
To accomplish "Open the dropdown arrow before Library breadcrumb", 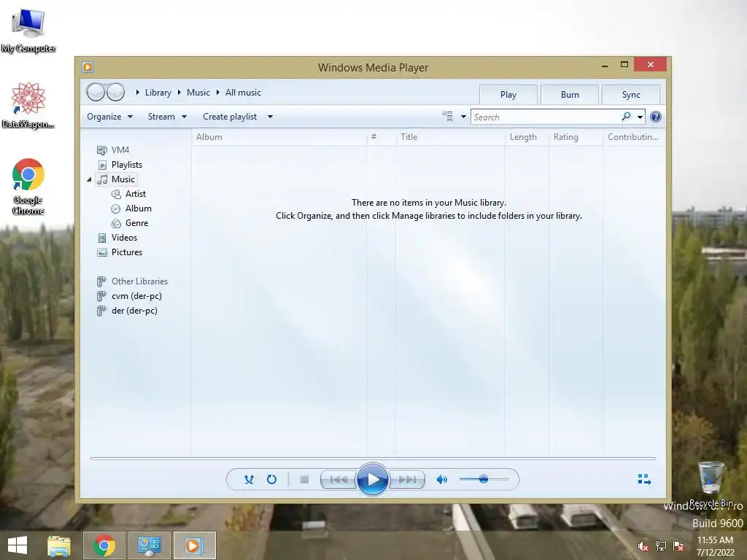I will pyautogui.click(x=137, y=93).
